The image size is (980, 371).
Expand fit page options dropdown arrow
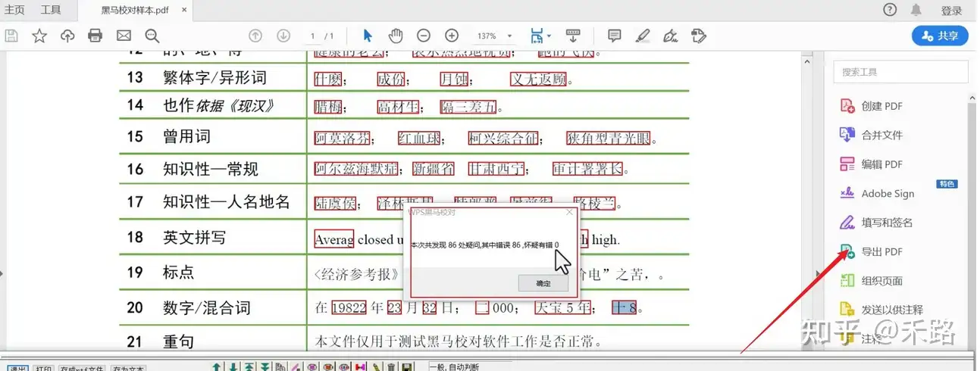549,35
